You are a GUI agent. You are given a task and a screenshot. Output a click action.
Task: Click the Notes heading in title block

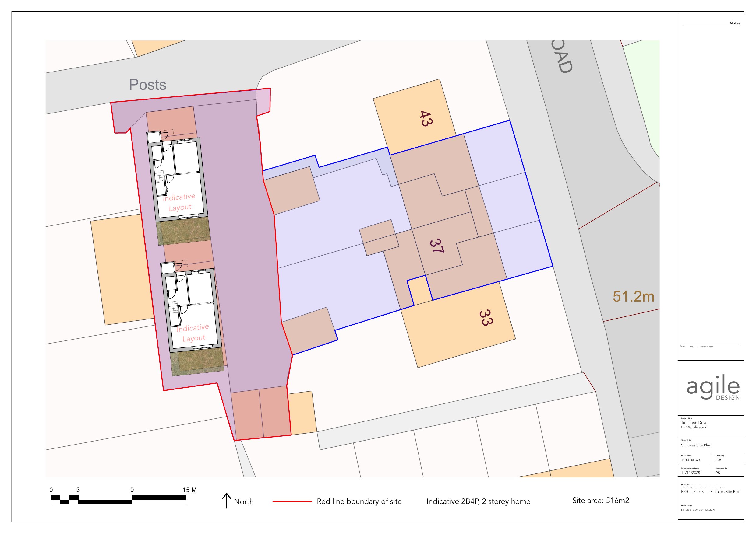pos(735,23)
